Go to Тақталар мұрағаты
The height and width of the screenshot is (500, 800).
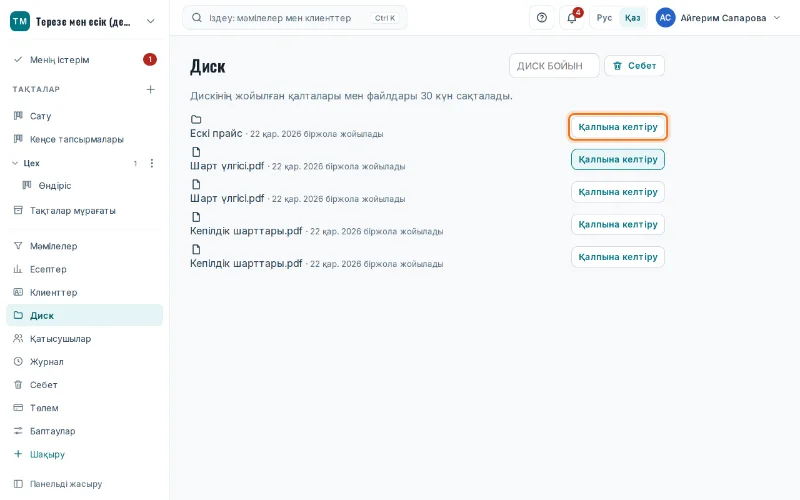85,211
